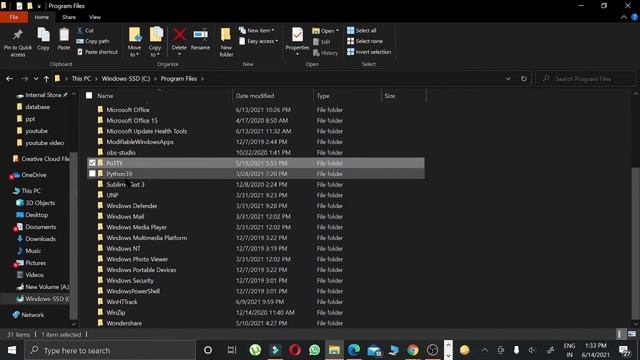The width and height of the screenshot is (640, 360).
Task: Open the File tab
Action: 14,17
